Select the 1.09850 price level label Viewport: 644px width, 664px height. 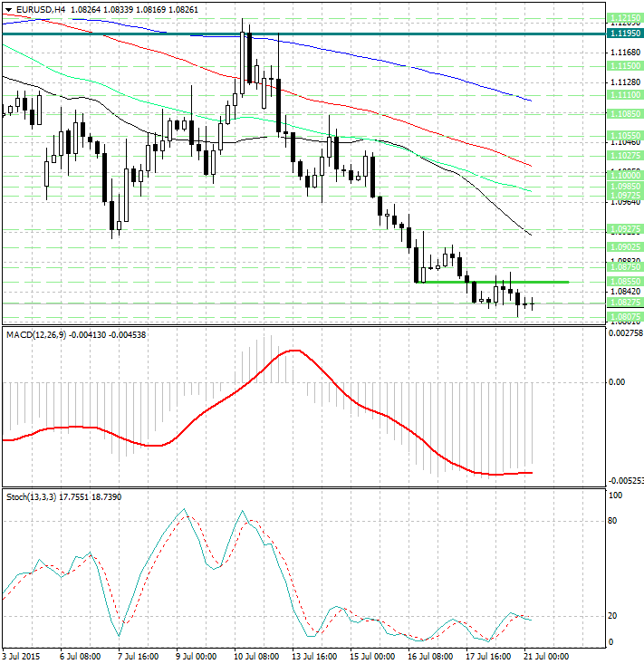click(x=625, y=186)
